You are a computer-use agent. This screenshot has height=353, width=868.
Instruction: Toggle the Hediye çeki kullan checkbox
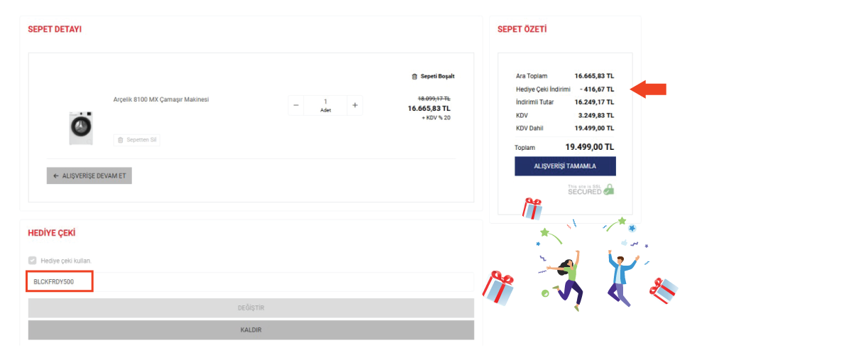tap(32, 261)
